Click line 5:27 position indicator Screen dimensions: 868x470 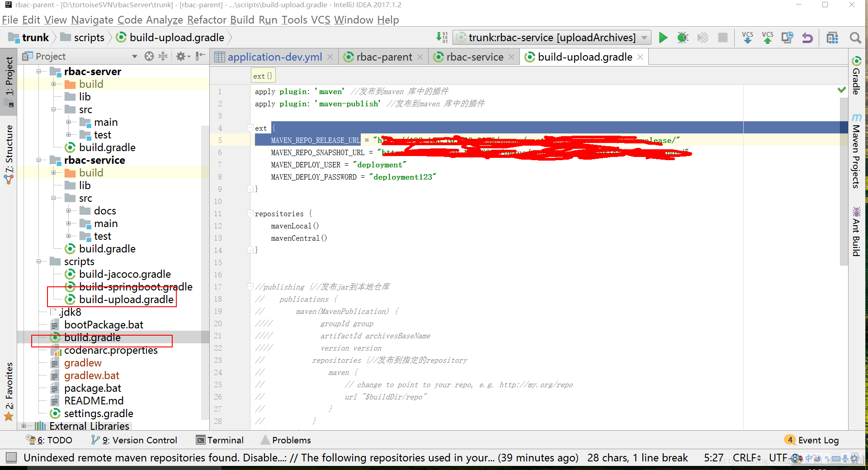713,458
